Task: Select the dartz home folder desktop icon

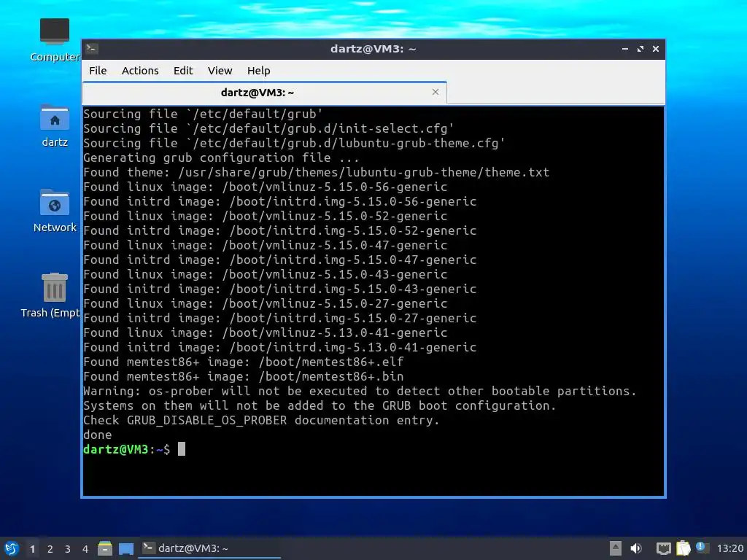Action: (55, 125)
